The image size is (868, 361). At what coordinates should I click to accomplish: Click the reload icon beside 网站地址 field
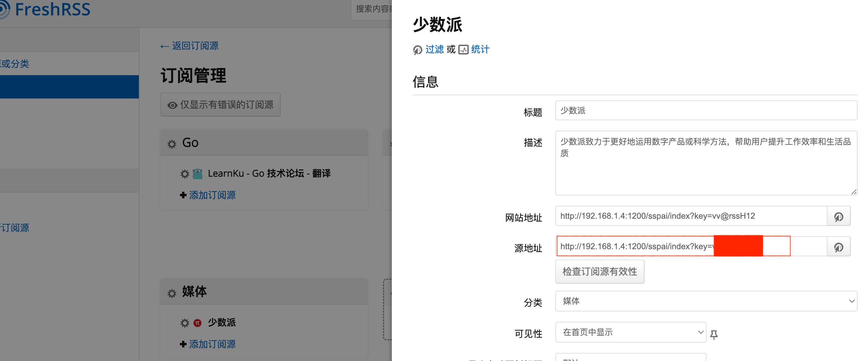coord(839,216)
